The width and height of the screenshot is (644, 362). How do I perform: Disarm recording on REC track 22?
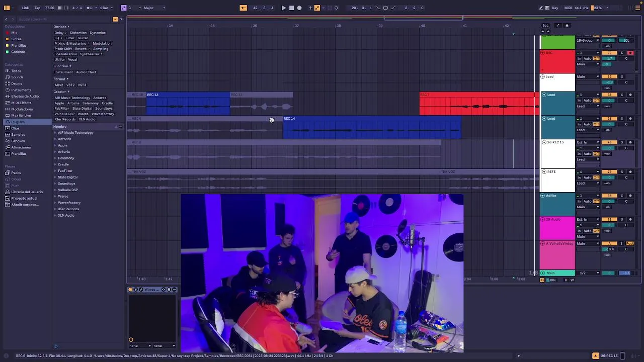[x=630, y=53]
